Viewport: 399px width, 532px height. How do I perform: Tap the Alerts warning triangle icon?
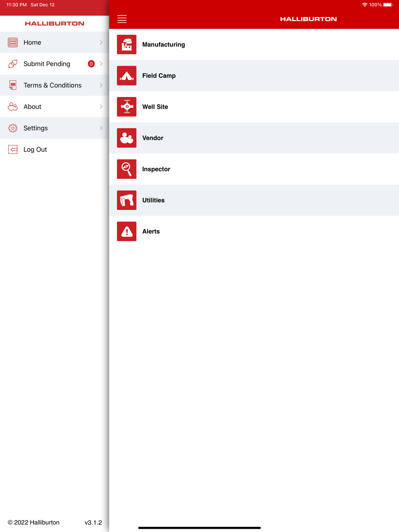pos(126,231)
